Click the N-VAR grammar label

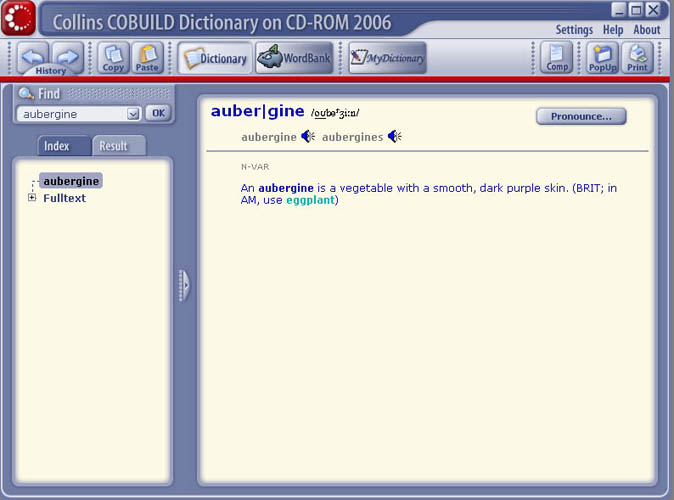click(x=255, y=167)
